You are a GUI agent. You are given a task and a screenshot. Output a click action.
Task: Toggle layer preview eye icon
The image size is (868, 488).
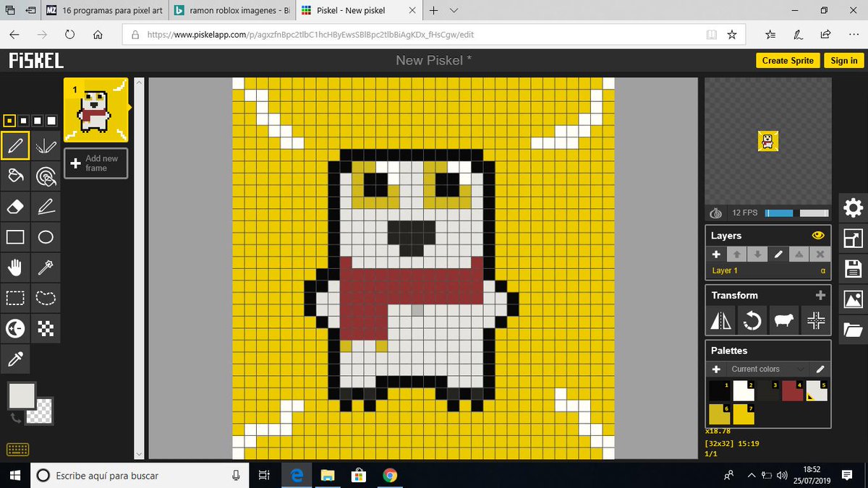coord(819,236)
